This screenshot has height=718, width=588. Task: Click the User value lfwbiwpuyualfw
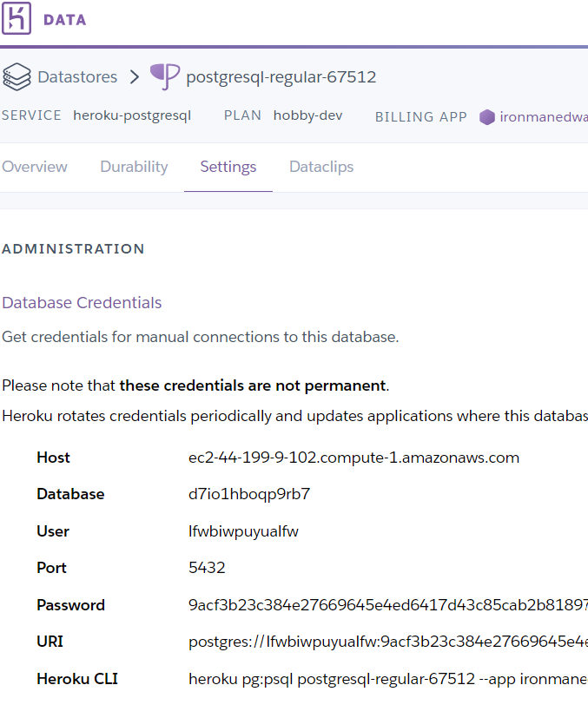[x=243, y=531]
